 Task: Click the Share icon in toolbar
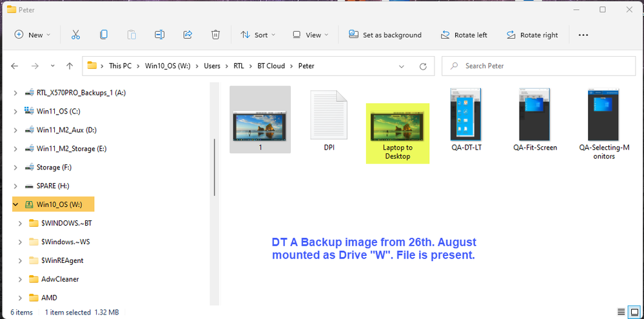point(188,35)
